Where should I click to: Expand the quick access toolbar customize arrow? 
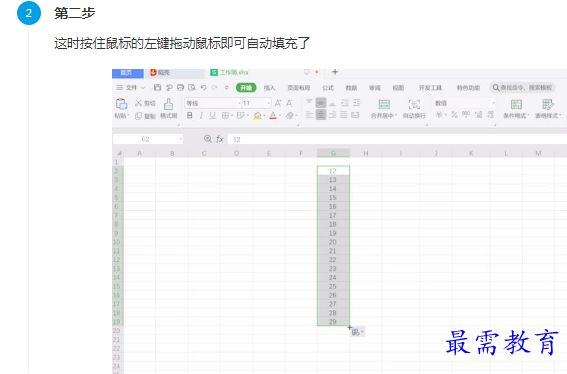tap(227, 88)
